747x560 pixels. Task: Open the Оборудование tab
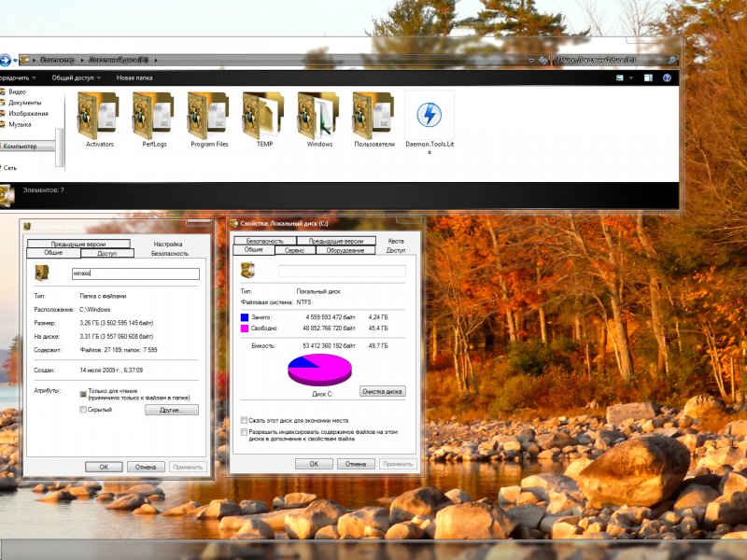coord(345,250)
